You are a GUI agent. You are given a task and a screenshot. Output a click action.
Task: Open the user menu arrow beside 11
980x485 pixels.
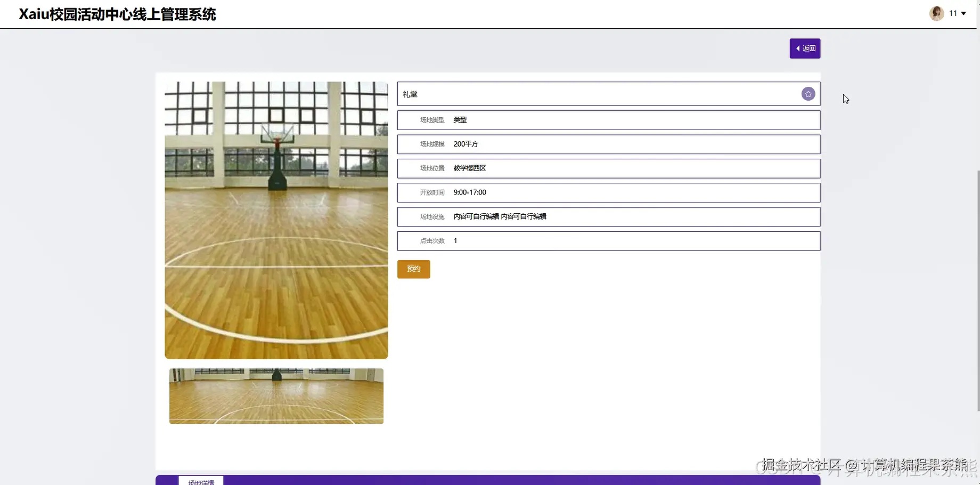963,13
